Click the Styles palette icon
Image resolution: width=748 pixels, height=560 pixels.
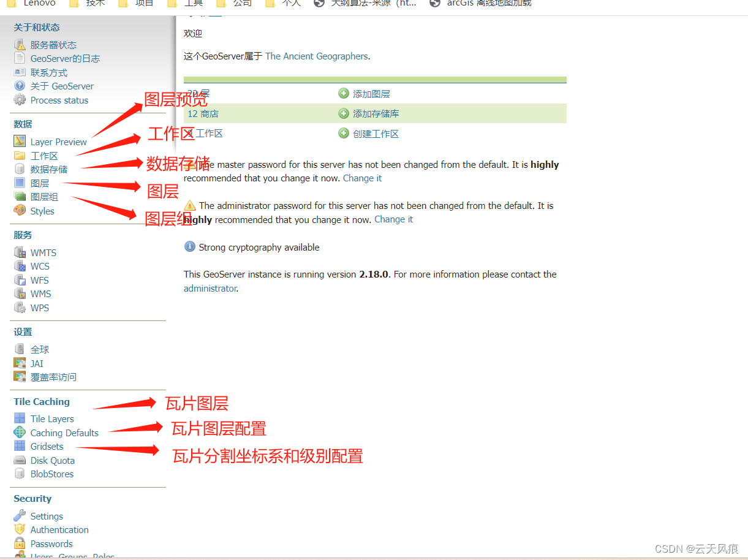pyautogui.click(x=20, y=211)
